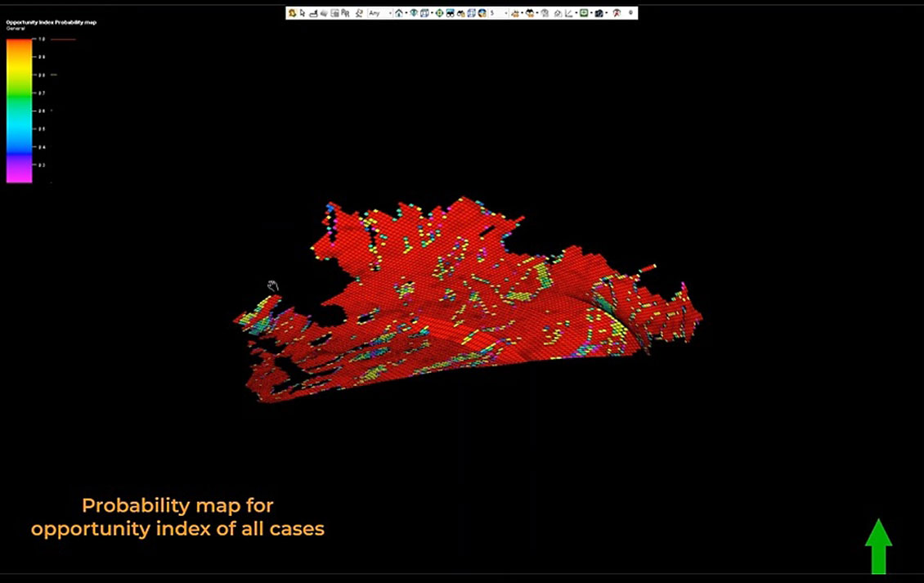Image resolution: width=924 pixels, height=583 pixels.
Task: Click the grey plane icon in toolbar
Action: coord(324,13)
